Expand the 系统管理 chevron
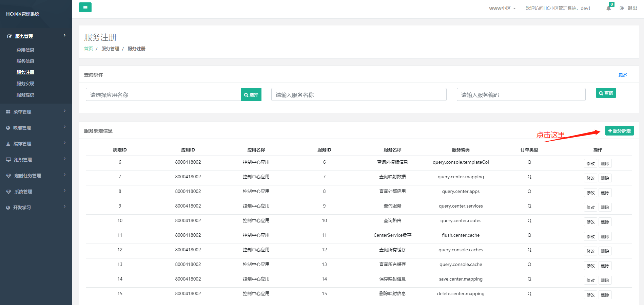This screenshot has width=644, height=305. pyautogui.click(x=64, y=191)
